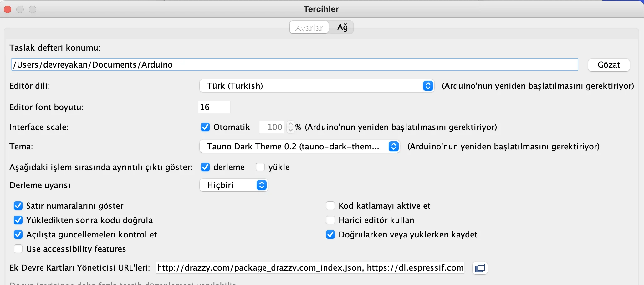The image size is (644, 285).
Task: Open the Editör dili language dropdown
Action: pyautogui.click(x=317, y=86)
